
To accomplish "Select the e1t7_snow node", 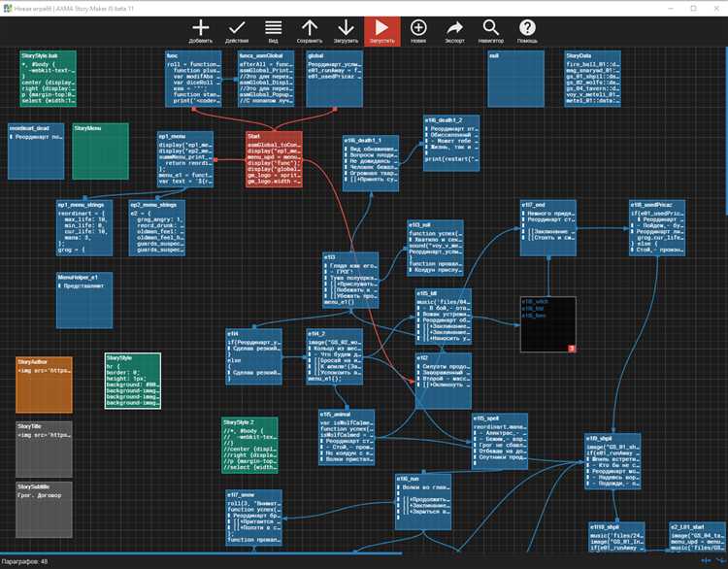I will [254, 518].
